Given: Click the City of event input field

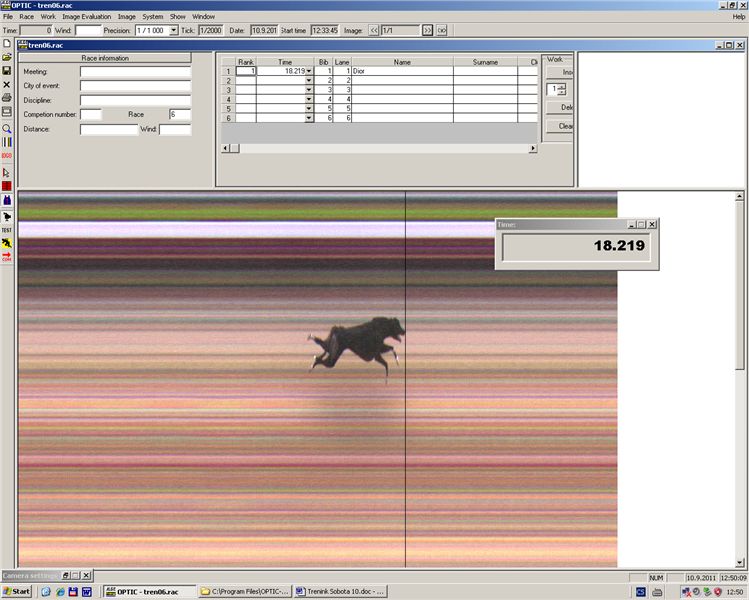Looking at the screenshot, I should click(135, 86).
